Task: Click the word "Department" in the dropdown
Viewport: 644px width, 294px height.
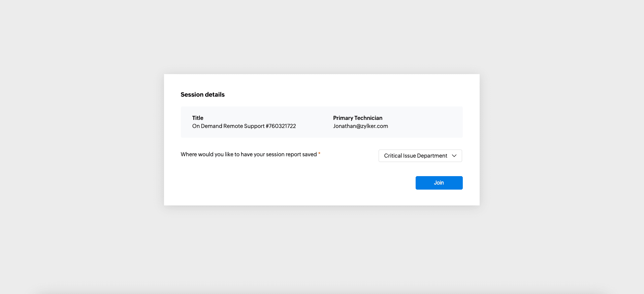Action: tap(432, 156)
